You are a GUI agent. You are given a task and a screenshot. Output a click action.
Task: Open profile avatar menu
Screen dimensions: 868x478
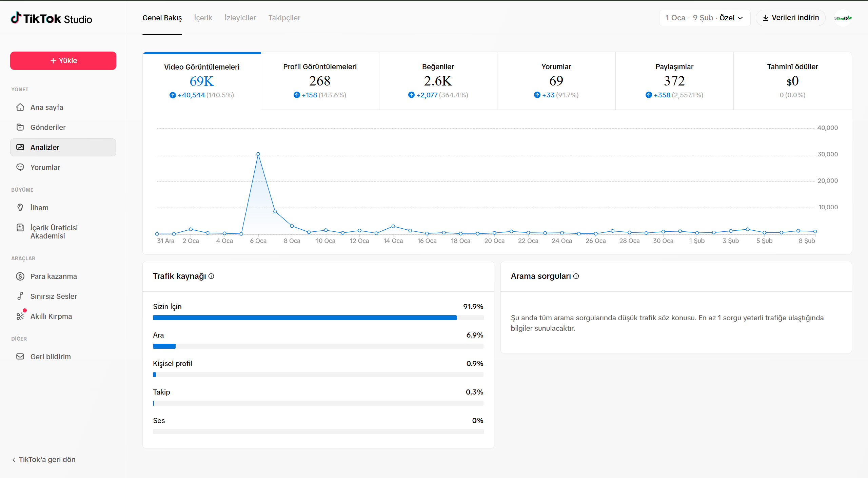(x=843, y=18)
